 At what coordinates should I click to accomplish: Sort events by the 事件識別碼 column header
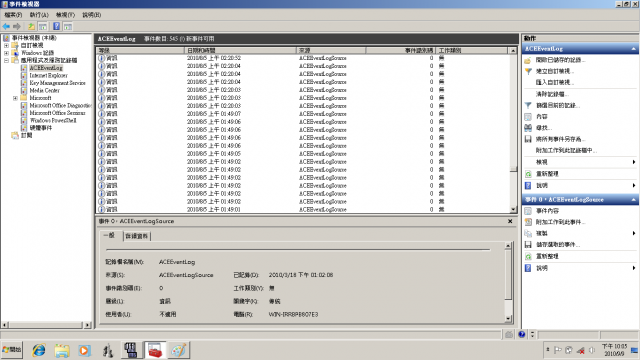[400, 50]
